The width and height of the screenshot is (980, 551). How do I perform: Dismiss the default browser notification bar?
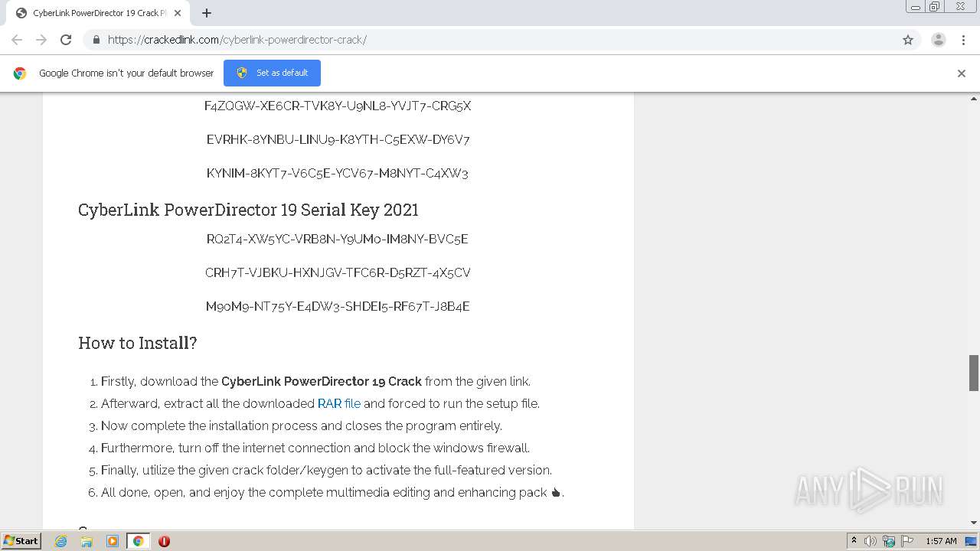tap(962, 73)
